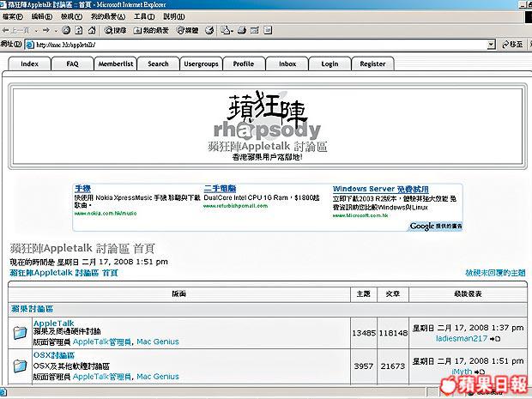Screen dimensions: 532x399
Task: Open the AppleTalk forum link
Action: point(53,323)
